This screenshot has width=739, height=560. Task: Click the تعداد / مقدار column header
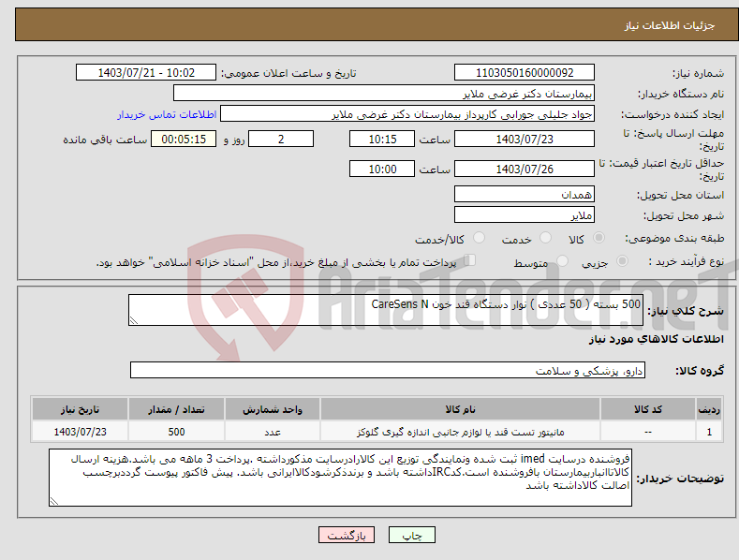pos(176,409)
